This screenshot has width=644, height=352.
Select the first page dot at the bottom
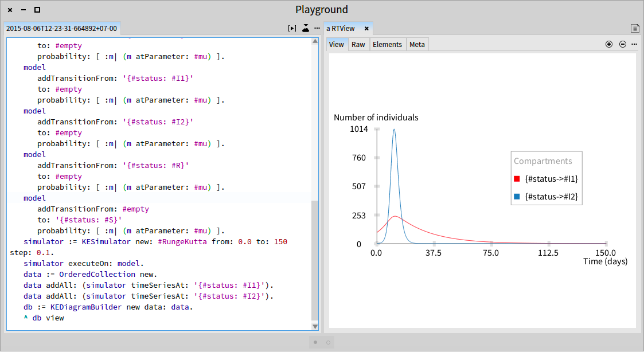tap(315, 342)
